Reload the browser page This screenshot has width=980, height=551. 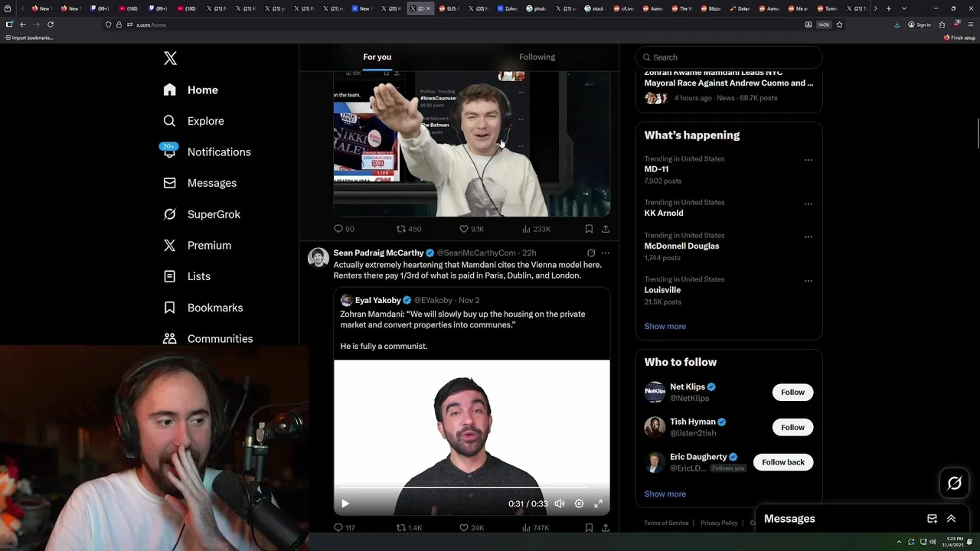tap(51, 24)
